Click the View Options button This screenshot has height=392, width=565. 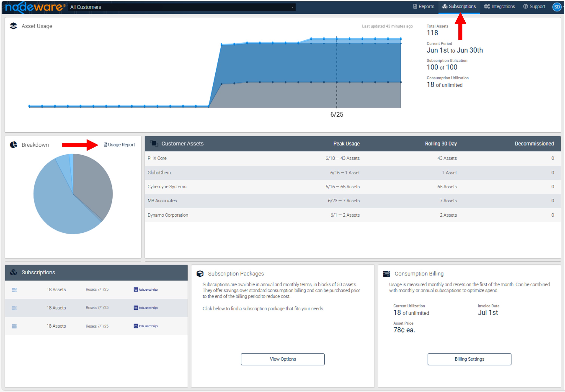[283, 359]
